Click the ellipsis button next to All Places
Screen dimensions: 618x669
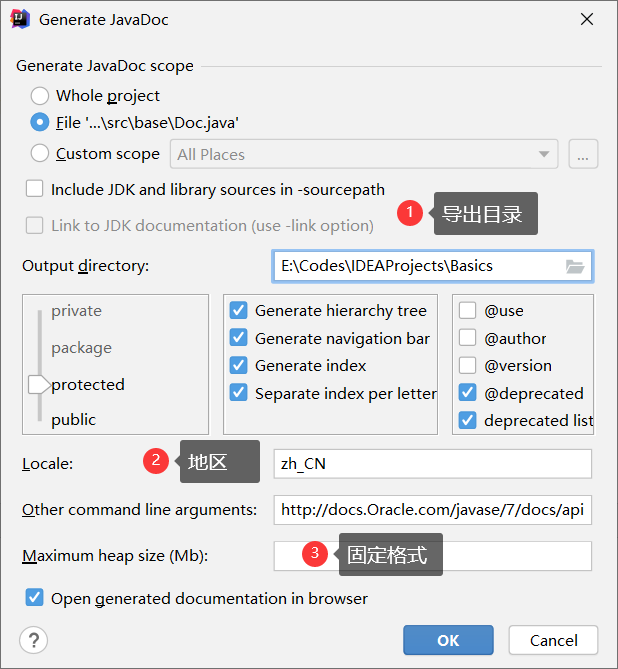tap(583, 154)
